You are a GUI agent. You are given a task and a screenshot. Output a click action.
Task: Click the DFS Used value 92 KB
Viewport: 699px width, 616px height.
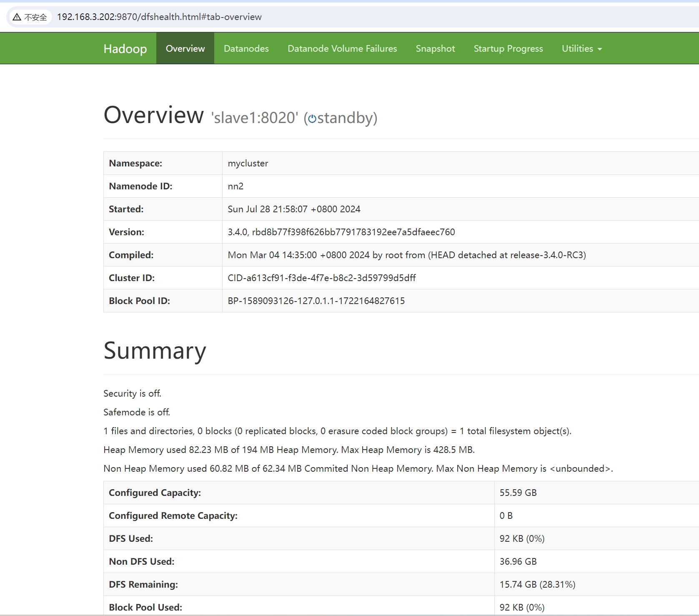pos(522,538)
